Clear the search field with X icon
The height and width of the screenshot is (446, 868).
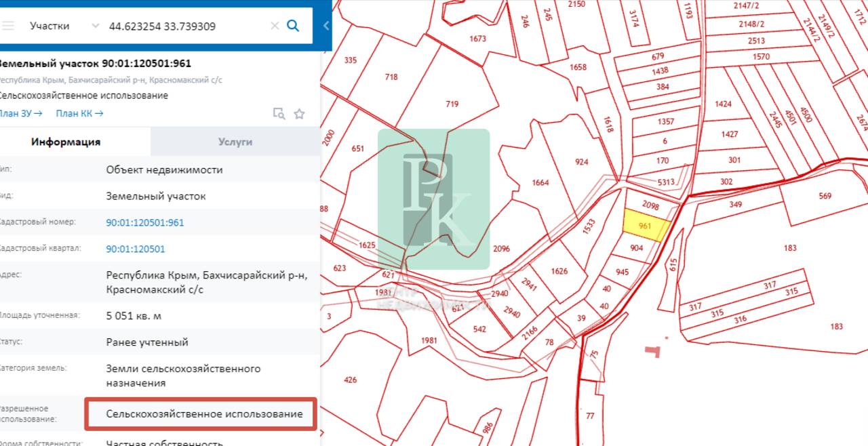coord(275,26)
